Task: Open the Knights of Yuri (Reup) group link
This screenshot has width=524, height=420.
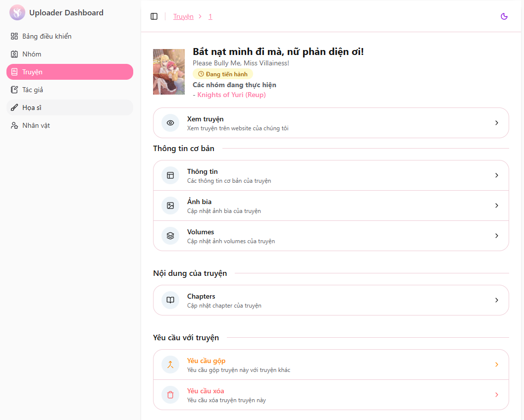Action: (x=231, y=95)
